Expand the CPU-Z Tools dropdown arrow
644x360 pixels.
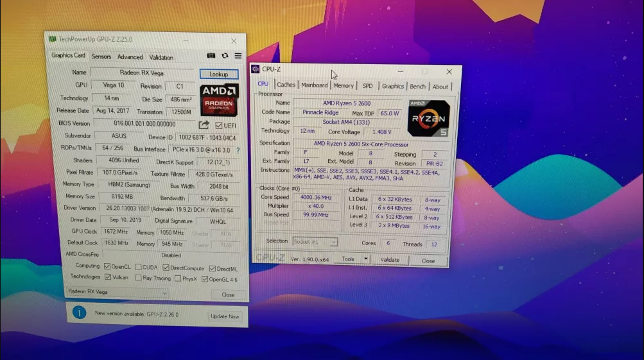pos(365,259)
